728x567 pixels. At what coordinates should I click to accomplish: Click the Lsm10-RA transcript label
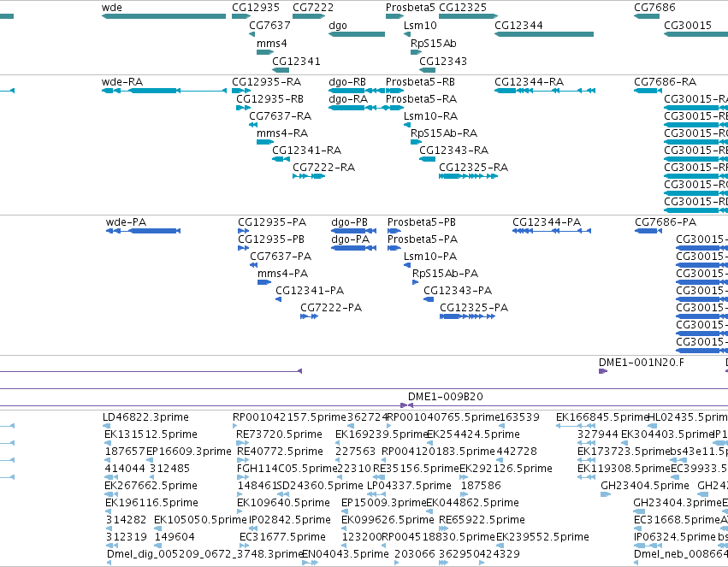pyautogui.click(x=431, y=116)
